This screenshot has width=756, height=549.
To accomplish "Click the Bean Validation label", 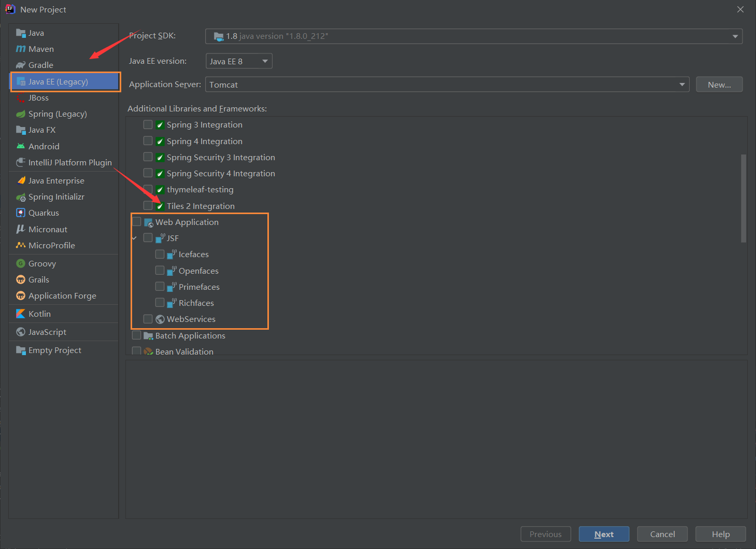I will click(x=184, y=351).
